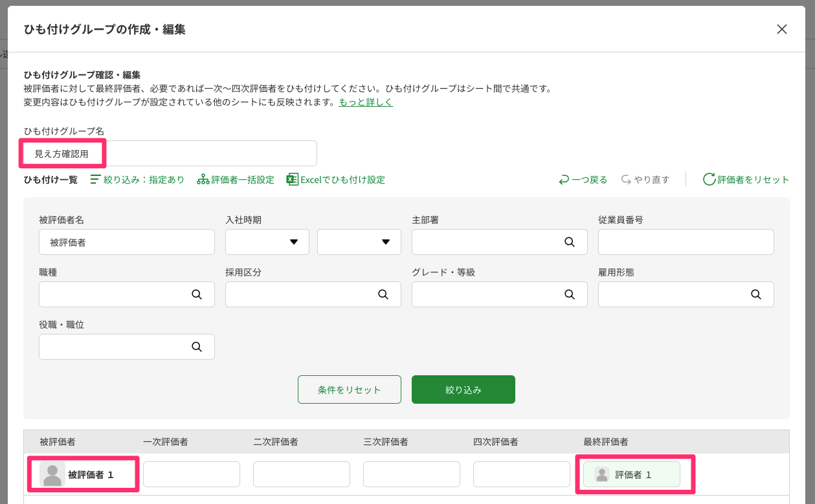Click the search icon in 主部署 field
This screenshot has width=815, height=504.
pos(570,242)
